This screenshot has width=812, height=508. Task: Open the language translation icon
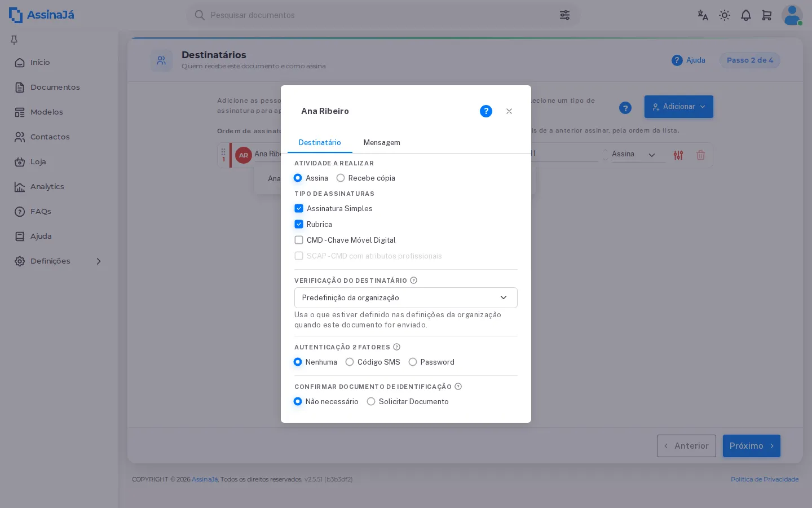703,15
